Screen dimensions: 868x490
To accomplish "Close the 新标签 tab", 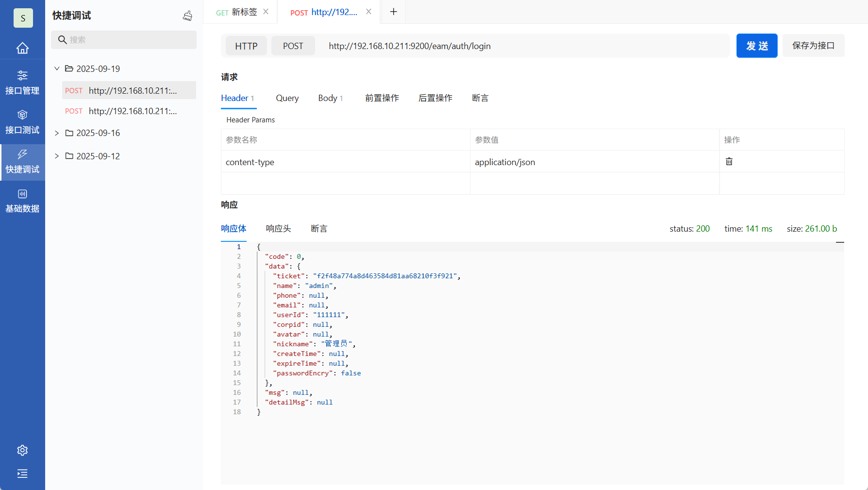I will 266,12.
